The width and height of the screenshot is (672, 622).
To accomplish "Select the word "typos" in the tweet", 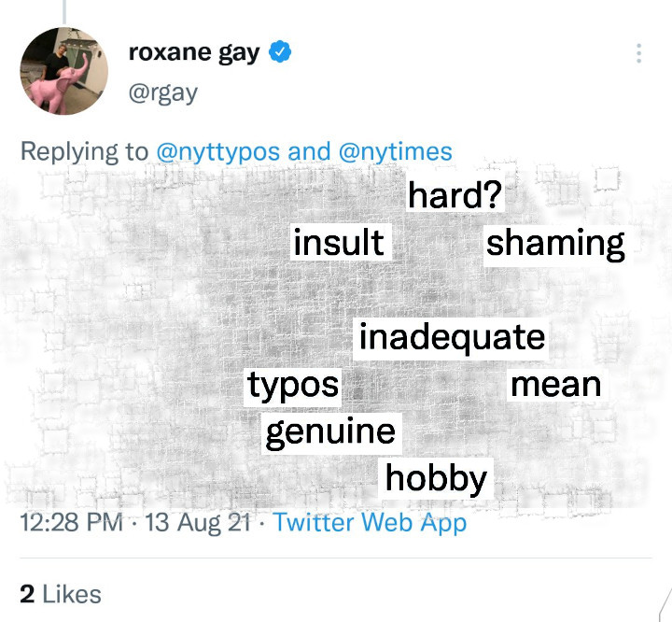I will (293, 385).
